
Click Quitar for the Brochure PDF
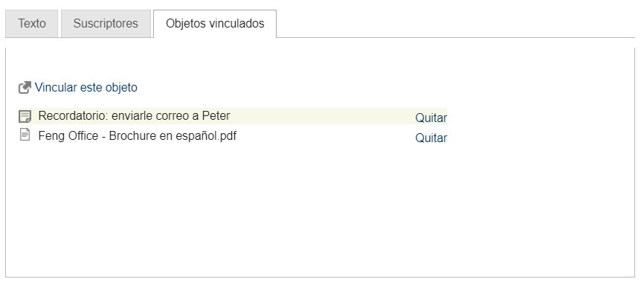pos(431,138)
